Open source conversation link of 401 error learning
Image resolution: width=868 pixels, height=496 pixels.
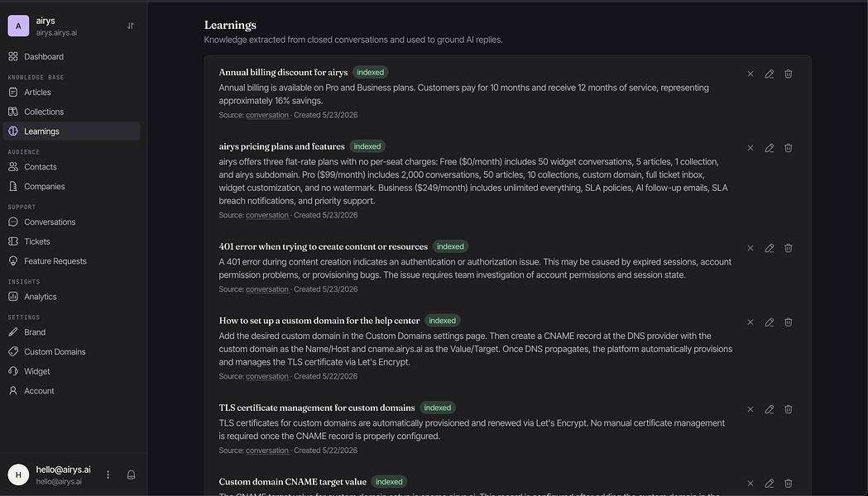tap(267, 289)
